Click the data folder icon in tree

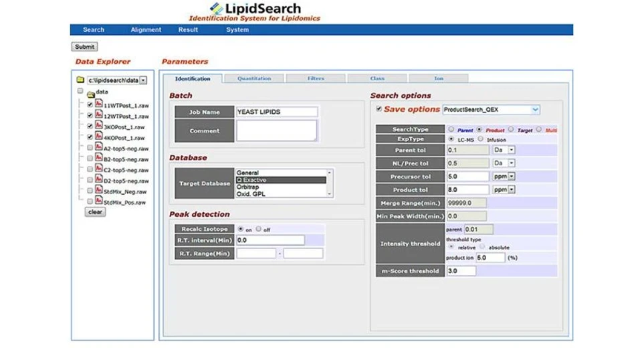pos(91,94)
